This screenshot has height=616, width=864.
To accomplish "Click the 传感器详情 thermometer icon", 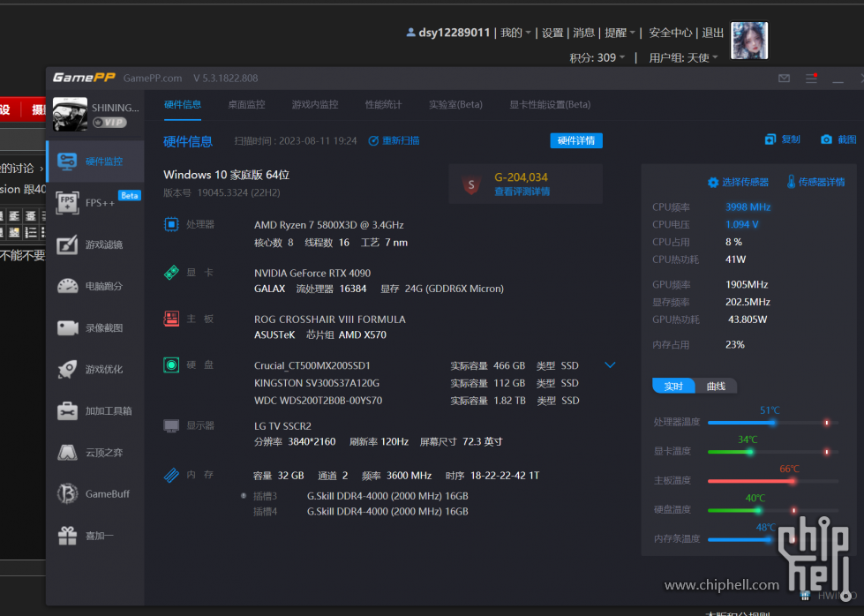I will (x=792, y=182).
